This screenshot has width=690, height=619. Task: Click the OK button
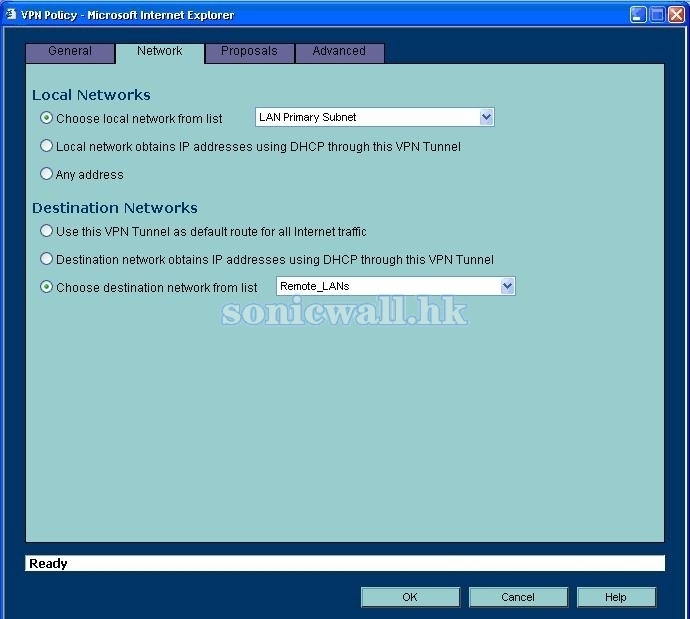pyautogui.click(x=410, y=597)
